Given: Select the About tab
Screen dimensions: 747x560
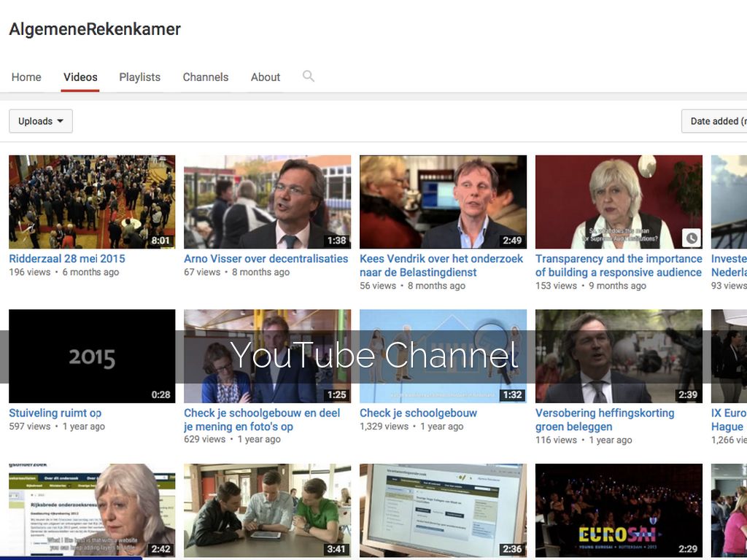Looking at the screenshot, I should click(x=265, y=77).
